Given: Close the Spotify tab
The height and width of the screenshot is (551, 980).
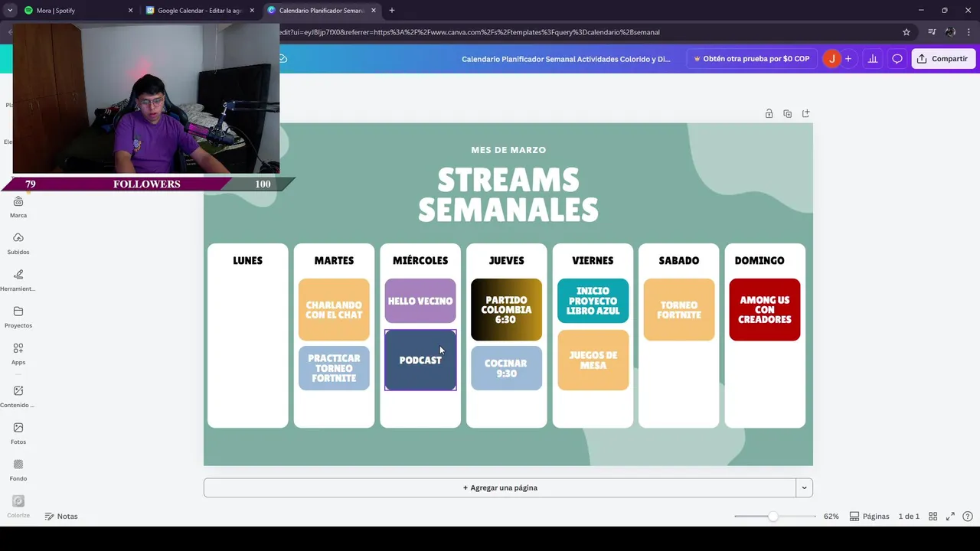Looking at the screenshot, I should 130,11.
